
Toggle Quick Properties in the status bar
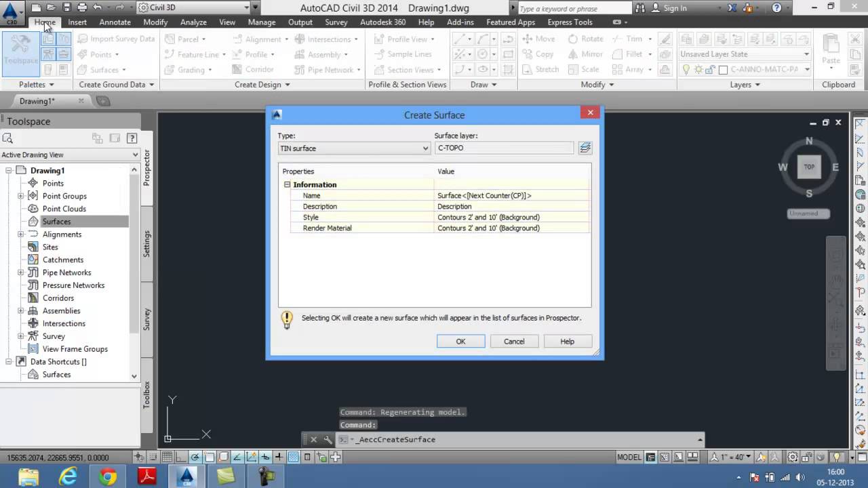(x=307, y=457)
